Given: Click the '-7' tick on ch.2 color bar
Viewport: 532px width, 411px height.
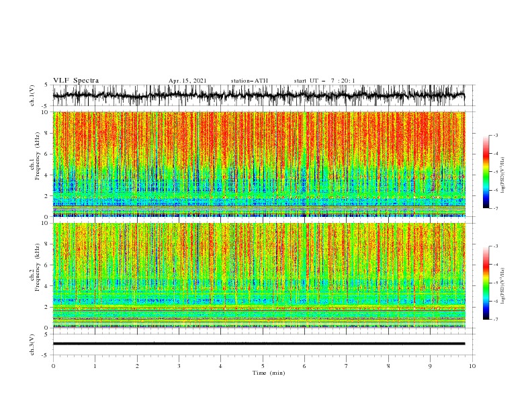Looking at the screenshot, I should [x=496, y=320].
